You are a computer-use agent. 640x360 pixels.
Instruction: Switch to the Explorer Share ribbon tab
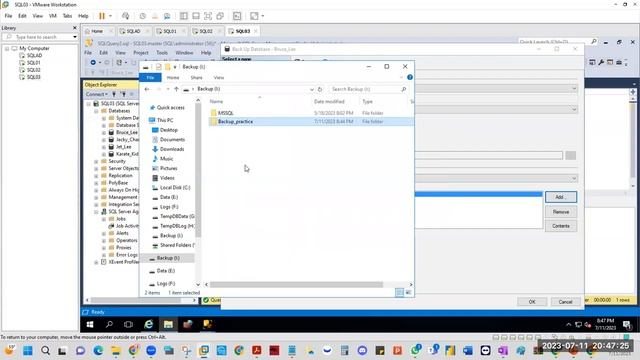pos(196,78)
